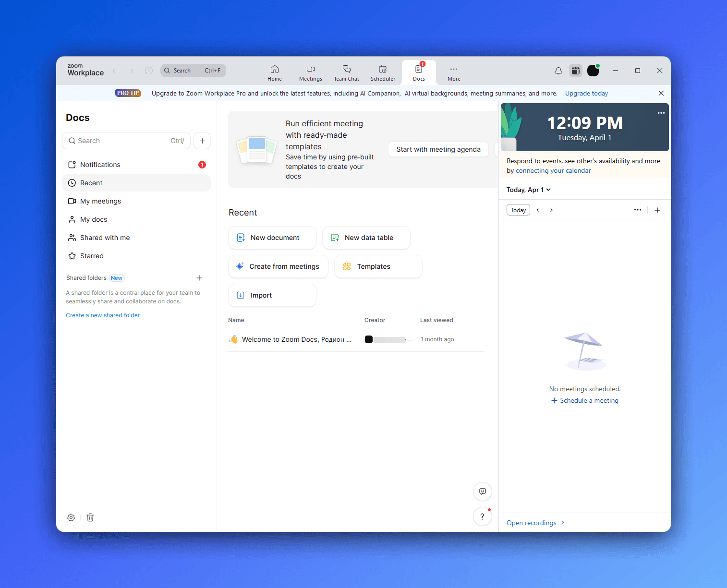The width and height of the screenshot is (727, 588).
Task: Create a New data table
Action: coord(366,238)
